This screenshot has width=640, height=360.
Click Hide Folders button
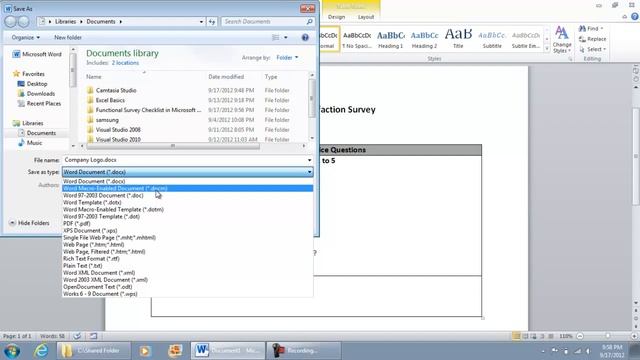[29, 223]
